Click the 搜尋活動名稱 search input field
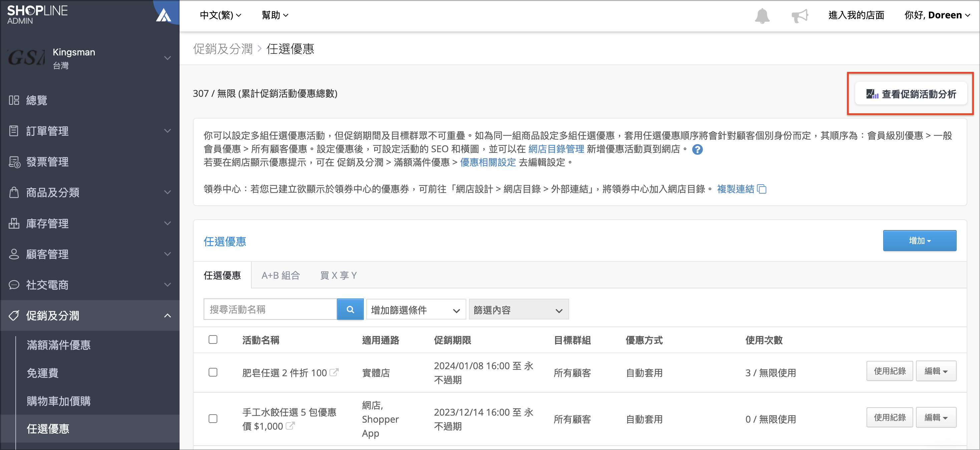The height and width of the screenshot is (450, 980). pos(270,309)
